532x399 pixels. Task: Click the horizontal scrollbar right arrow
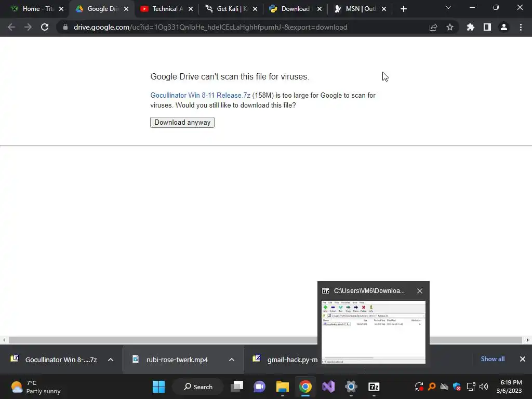[528, 340]
